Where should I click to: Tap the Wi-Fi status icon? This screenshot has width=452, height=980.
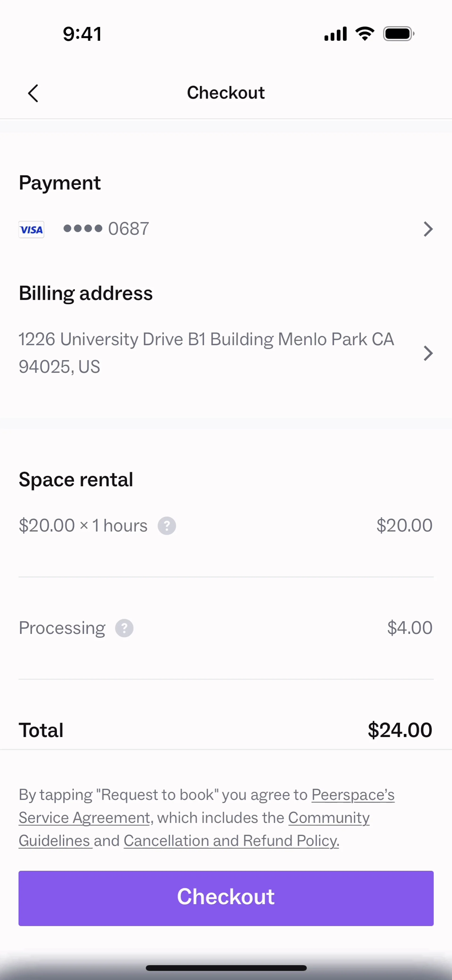(x=365, y=34)
